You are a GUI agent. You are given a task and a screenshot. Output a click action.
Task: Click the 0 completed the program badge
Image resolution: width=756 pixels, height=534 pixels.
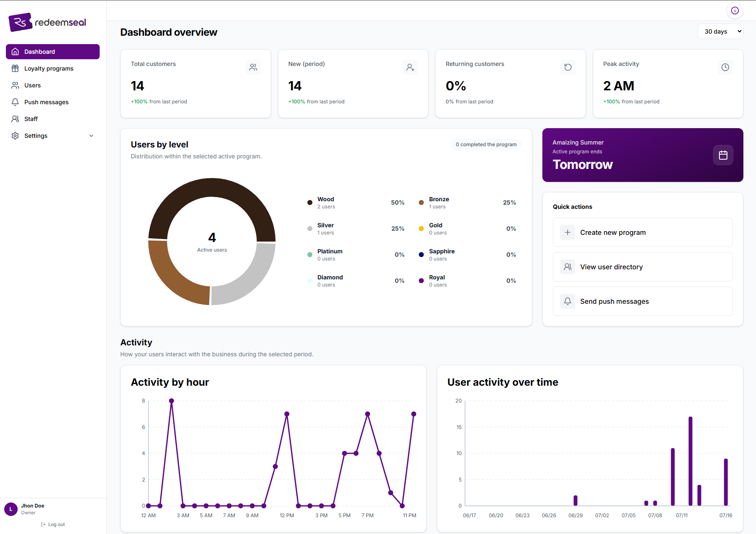pyautogui.click(x=486, y=145)
